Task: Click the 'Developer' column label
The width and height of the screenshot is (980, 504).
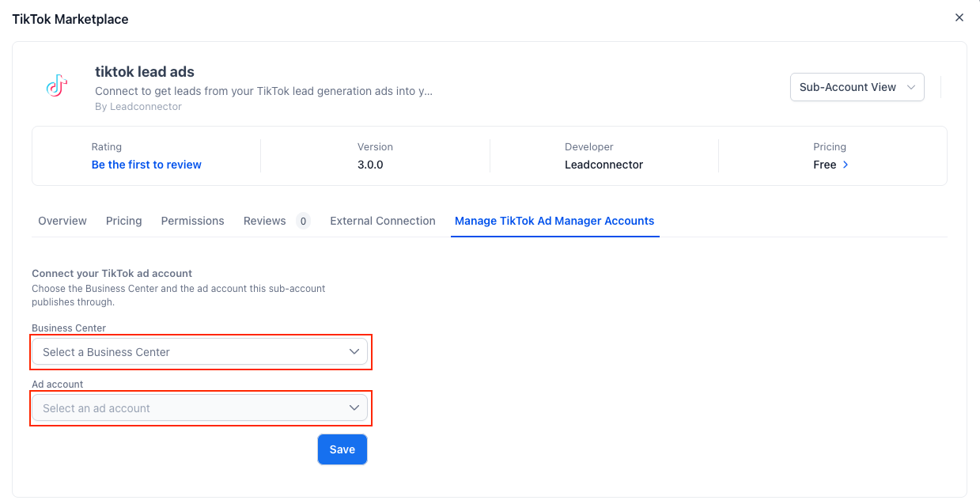Action: coord(589,146)
